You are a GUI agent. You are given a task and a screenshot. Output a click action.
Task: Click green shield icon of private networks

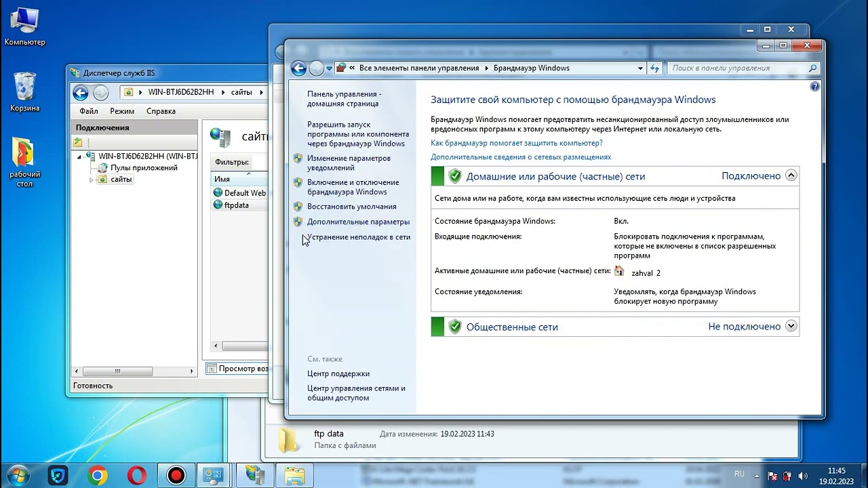[454, 176]
